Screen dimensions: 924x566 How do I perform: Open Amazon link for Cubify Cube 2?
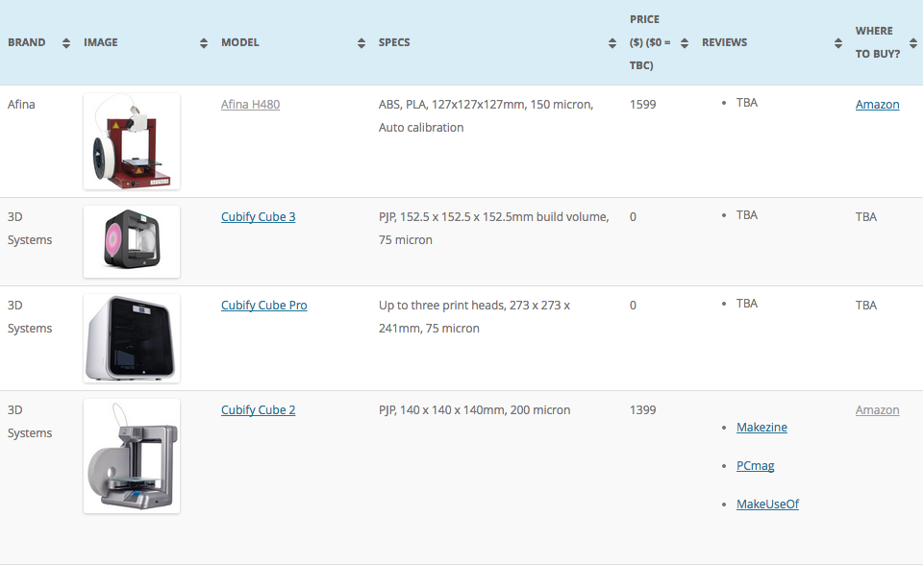(878, 410)
